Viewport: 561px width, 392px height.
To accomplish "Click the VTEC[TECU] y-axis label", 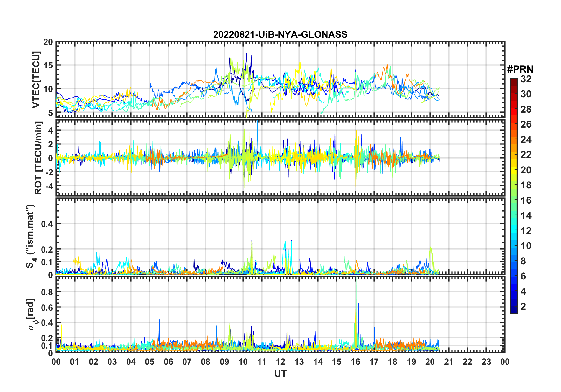I will coord(36,80).
